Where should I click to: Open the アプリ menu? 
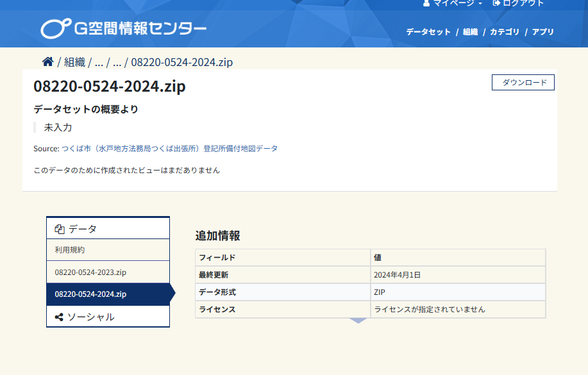click(x=543, y=32)
